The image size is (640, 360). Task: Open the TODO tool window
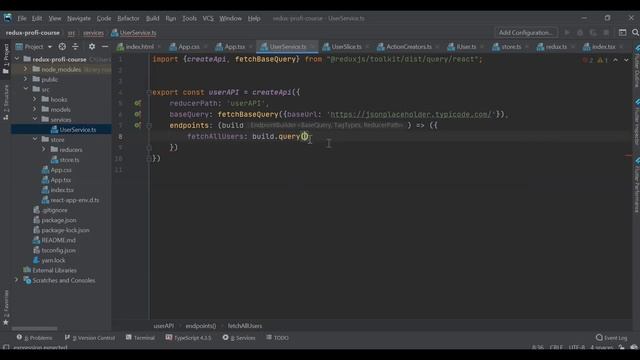[x=277, y=338]
